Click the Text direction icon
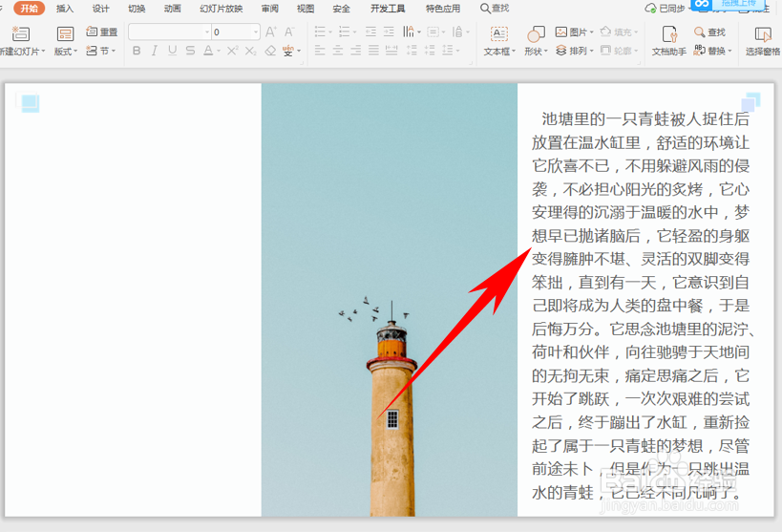782x532 pixels. [x=409, y=32]
